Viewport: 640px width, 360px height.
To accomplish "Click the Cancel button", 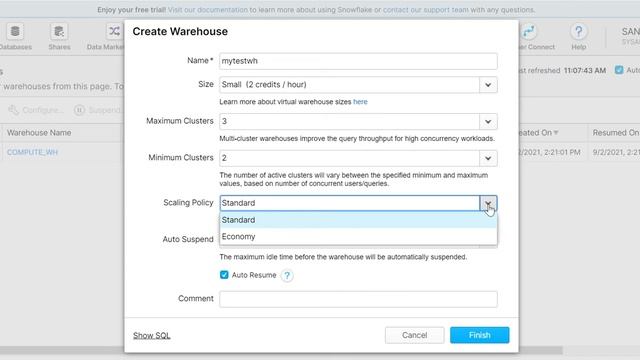I will (x=414, y=335).
